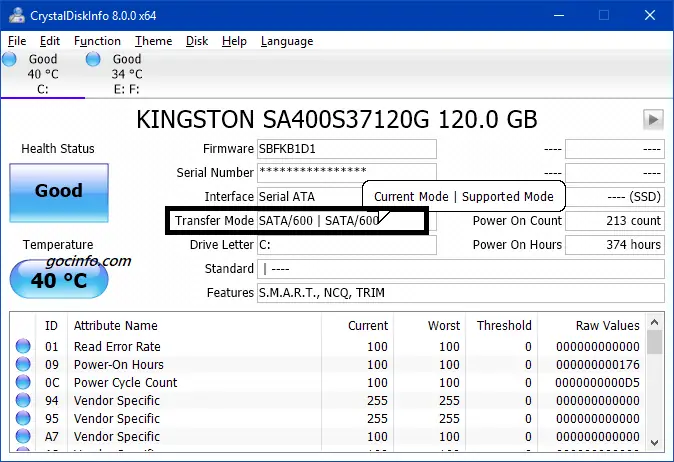Screen dimensions: 674x462
Task: Click the attribute list scrollbar thumb
Action: [x=654, y=342]
